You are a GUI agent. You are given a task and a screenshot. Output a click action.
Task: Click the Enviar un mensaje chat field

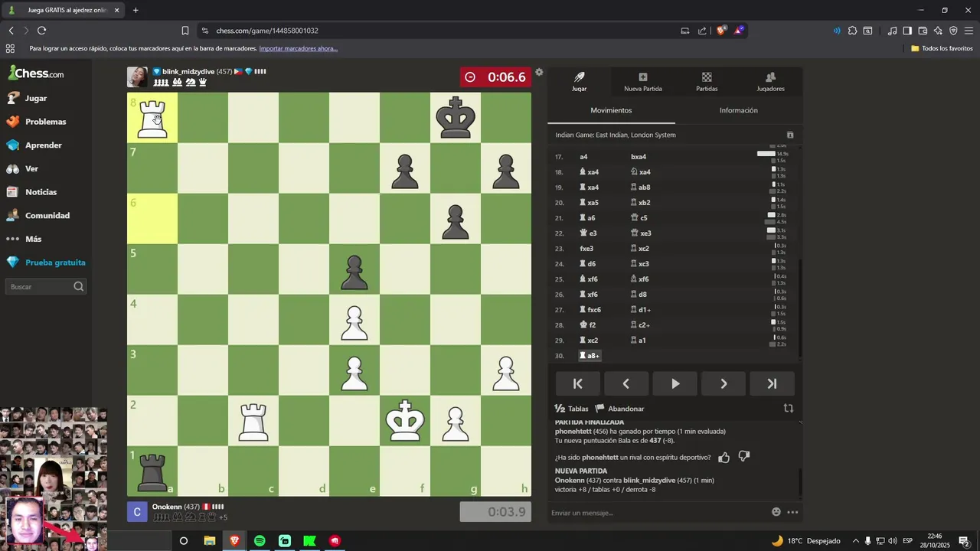click(x=658, y=512)
